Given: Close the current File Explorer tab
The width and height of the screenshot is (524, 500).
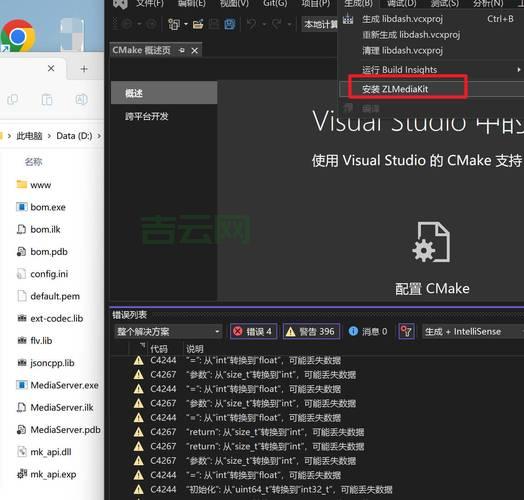Looking at the screenshot, I should point(51,69).
